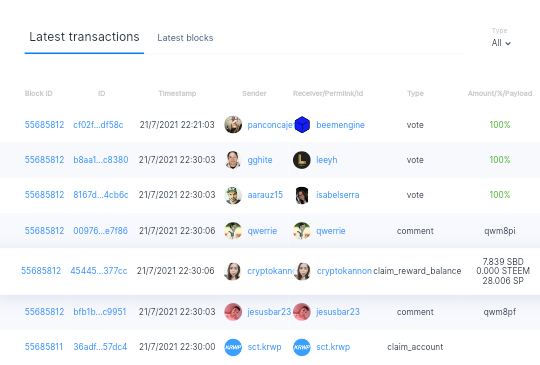Open aarauz15 sender profile link
540x365 pixels.
265,195
